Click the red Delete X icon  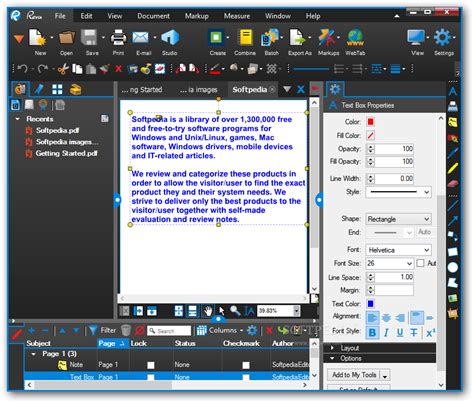[118, 69]
